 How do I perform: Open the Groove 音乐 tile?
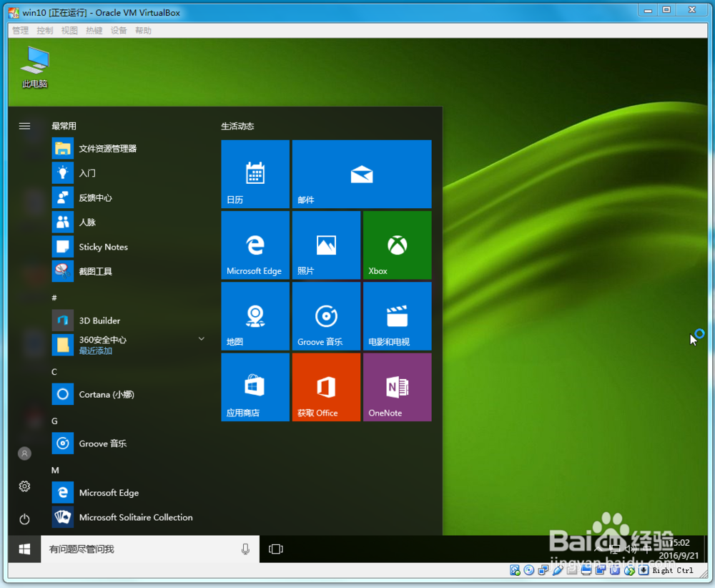click(326, 316)
